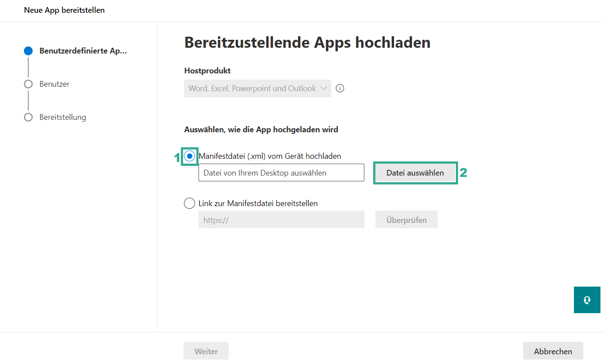The height and width of the screenshot is (364, 604).
Task: Open the teal headset help widget
Action: pyautogui.click(x=587, y=300)
